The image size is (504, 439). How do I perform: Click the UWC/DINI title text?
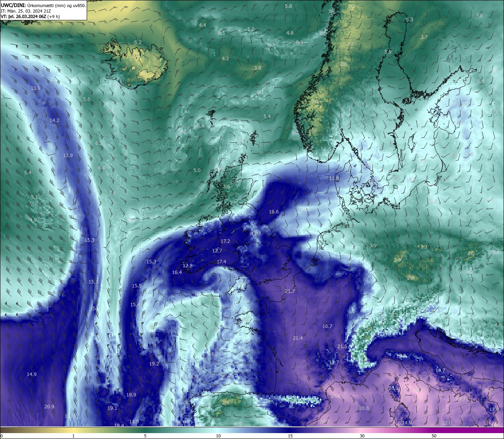tap(13, 5)
